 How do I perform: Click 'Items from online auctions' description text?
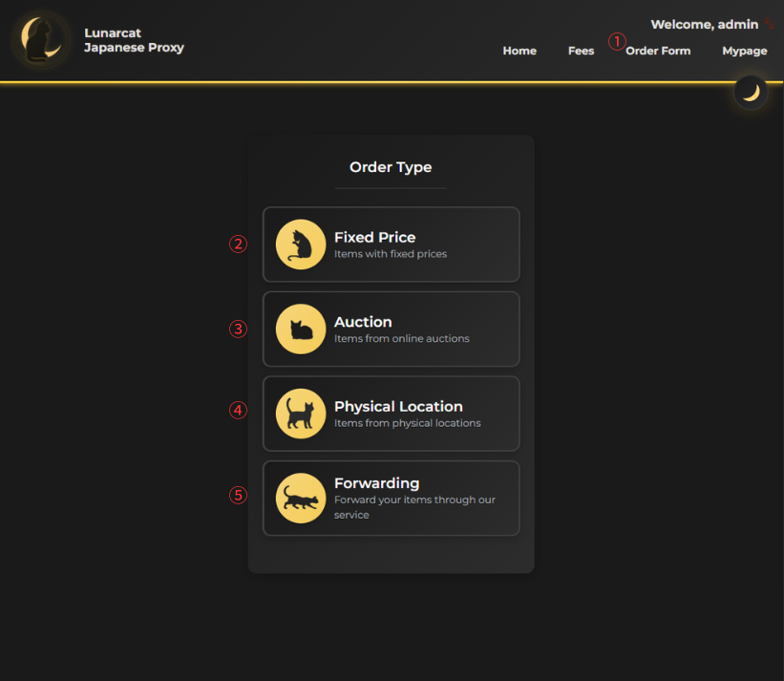click(401, 338)
